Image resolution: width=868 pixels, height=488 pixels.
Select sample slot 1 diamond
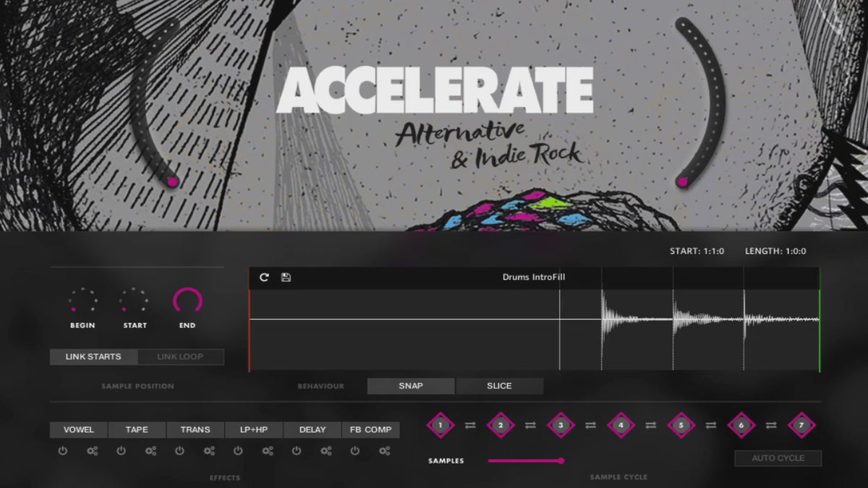point(440,425)
